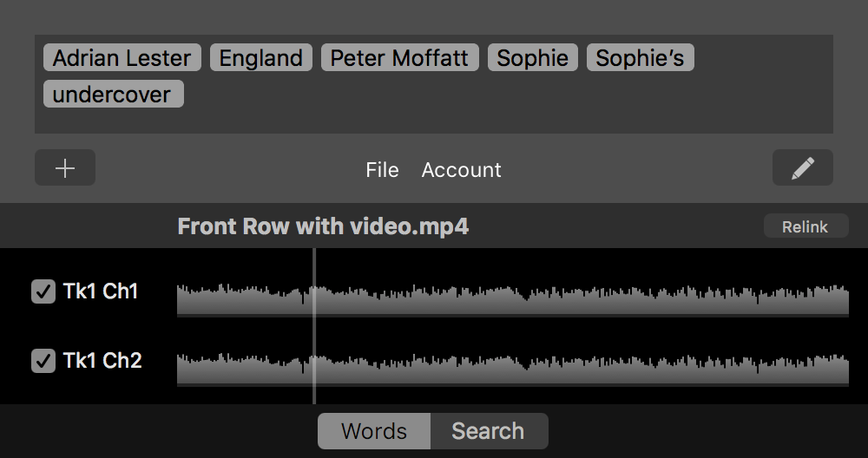The width and height of the screenshot is (868, 458).
Task: Switch to the Search tab
Action: tap(488, 431)
